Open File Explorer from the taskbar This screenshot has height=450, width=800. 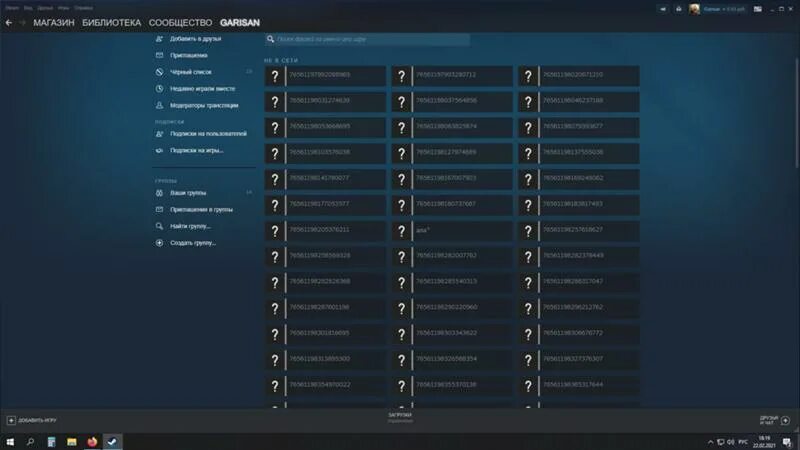click(x=71, y=442)
